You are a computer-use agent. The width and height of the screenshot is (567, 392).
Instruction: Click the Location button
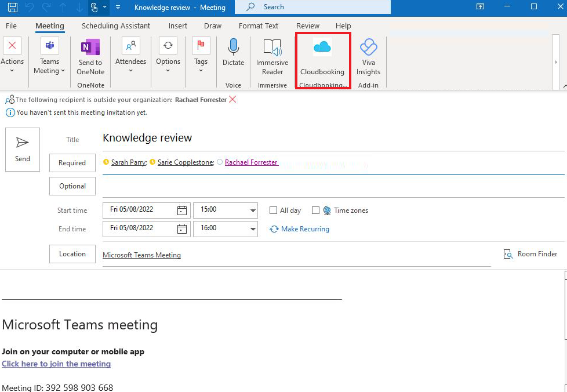pyautogui.click(x=72, y=254)
